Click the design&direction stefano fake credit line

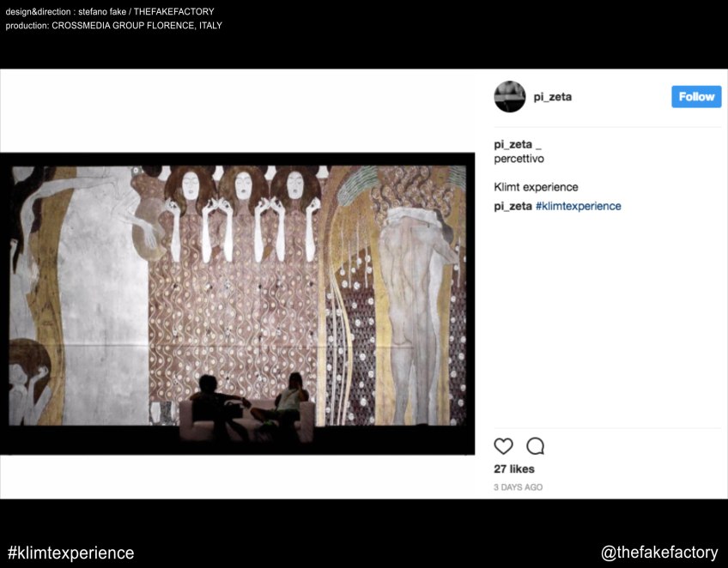click(110, 11)
